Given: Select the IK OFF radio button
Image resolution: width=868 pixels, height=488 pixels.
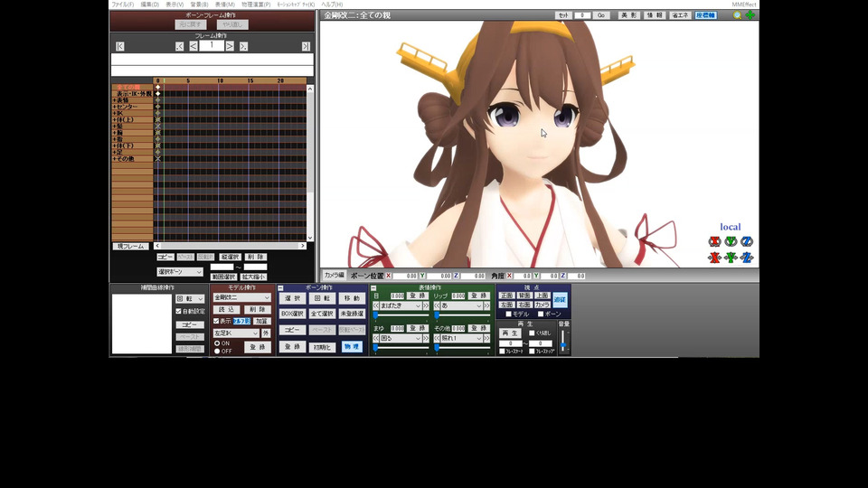Looking at the screenshot, I should coord(217,352).
